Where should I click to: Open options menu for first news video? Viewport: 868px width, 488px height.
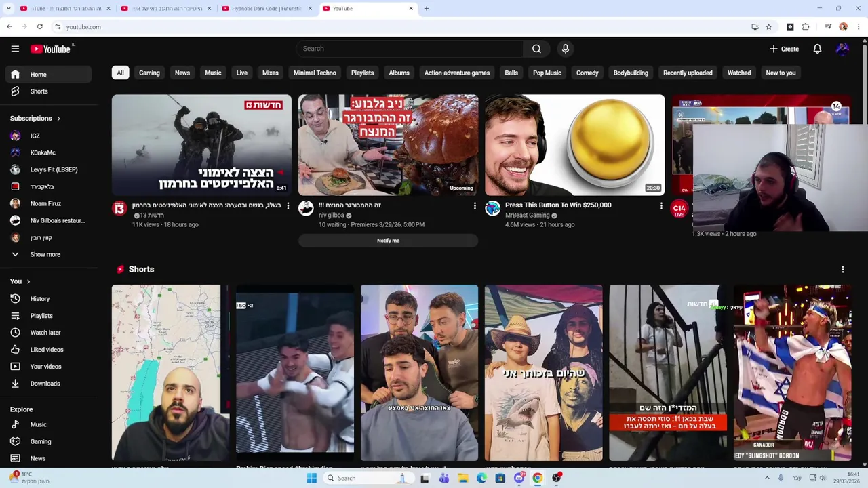click(288, 205)
